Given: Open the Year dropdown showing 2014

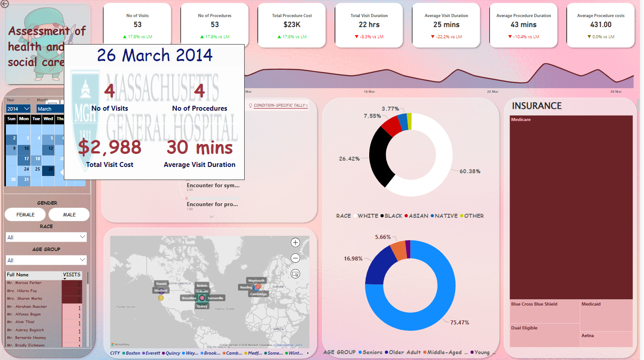Looking at the screenshot, I should 18,108.
